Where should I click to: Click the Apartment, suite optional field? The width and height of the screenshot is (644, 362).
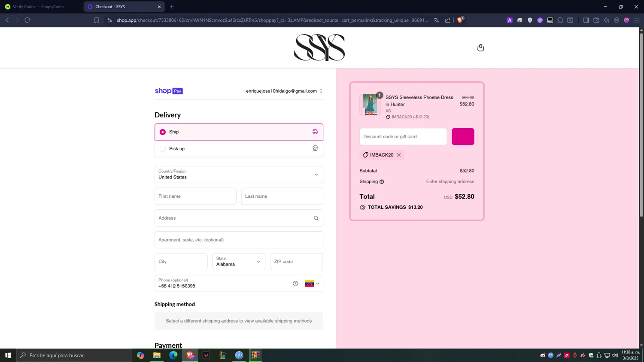tap(239, 240)
